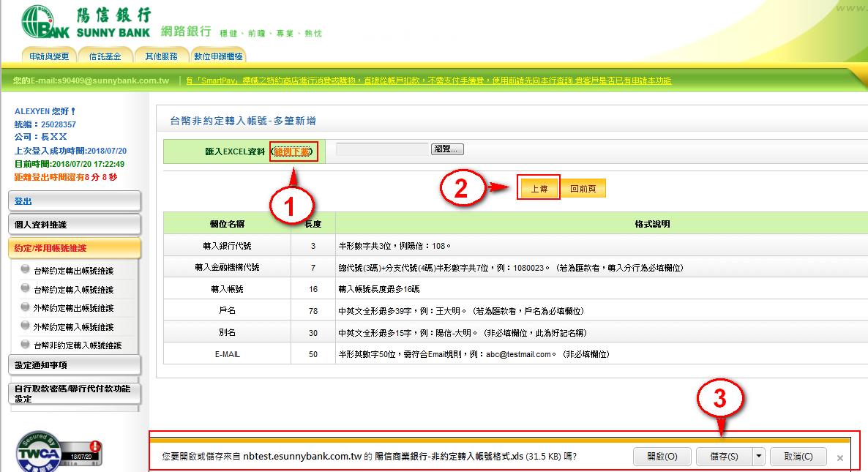Open 外幣約定轉出帳號維護 in the sidebar

(74, 308)
